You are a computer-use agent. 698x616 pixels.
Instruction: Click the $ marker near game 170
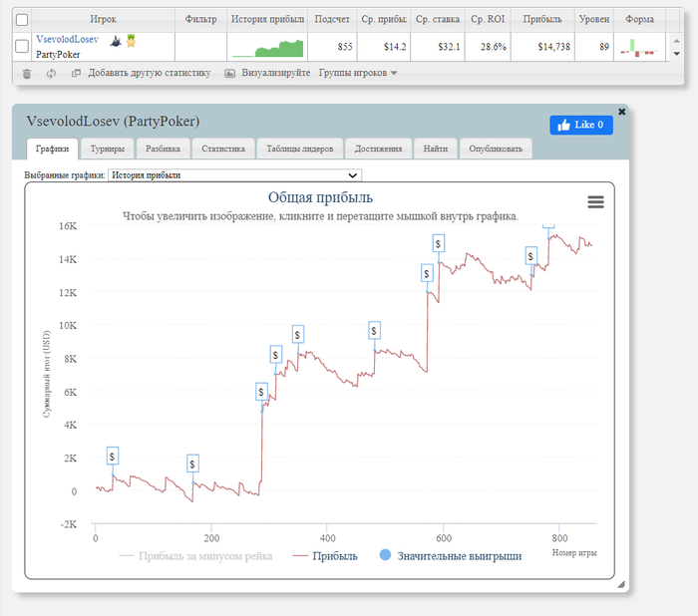(192, 464)
